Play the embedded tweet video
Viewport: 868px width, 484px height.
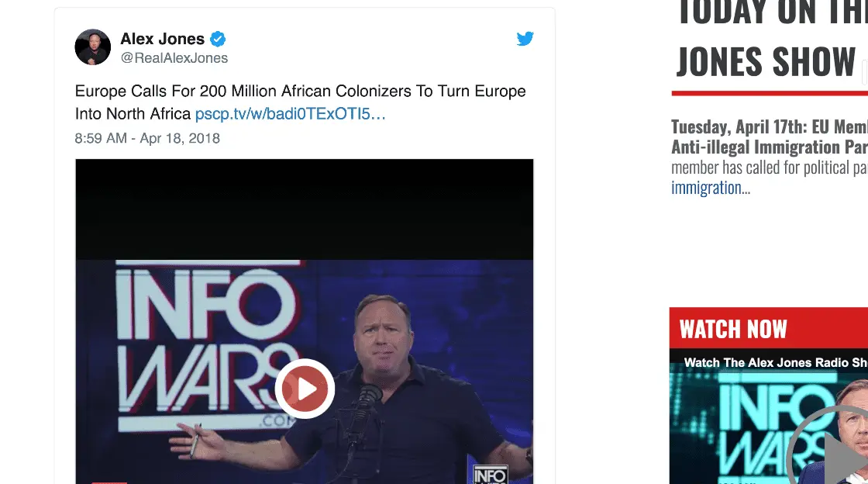tap(305, 389)
